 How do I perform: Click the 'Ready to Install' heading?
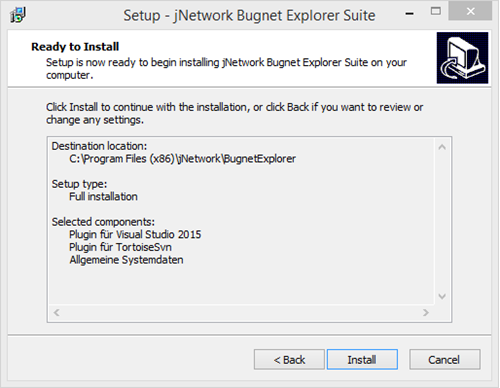pos(75,47)
